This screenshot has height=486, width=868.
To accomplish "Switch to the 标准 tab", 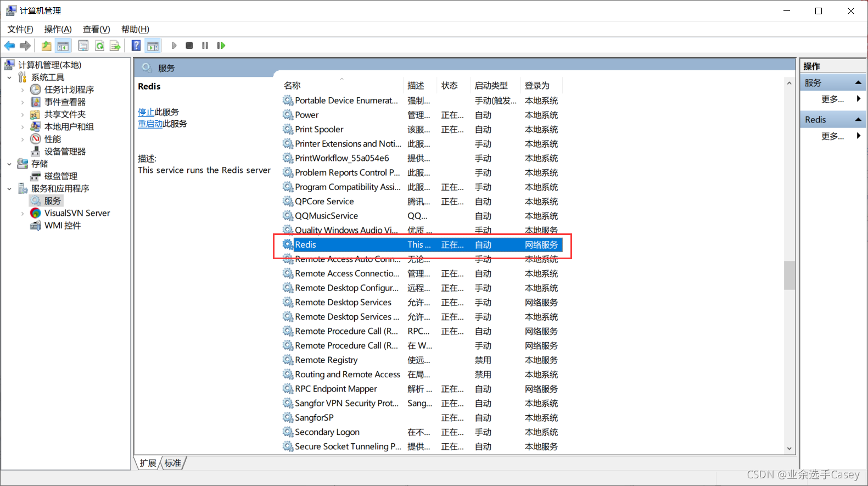I will point(173,463).
